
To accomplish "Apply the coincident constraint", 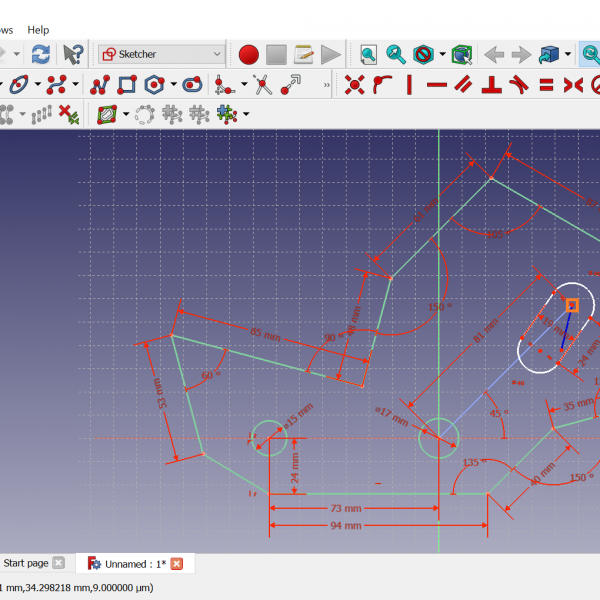I will point(353,85).
